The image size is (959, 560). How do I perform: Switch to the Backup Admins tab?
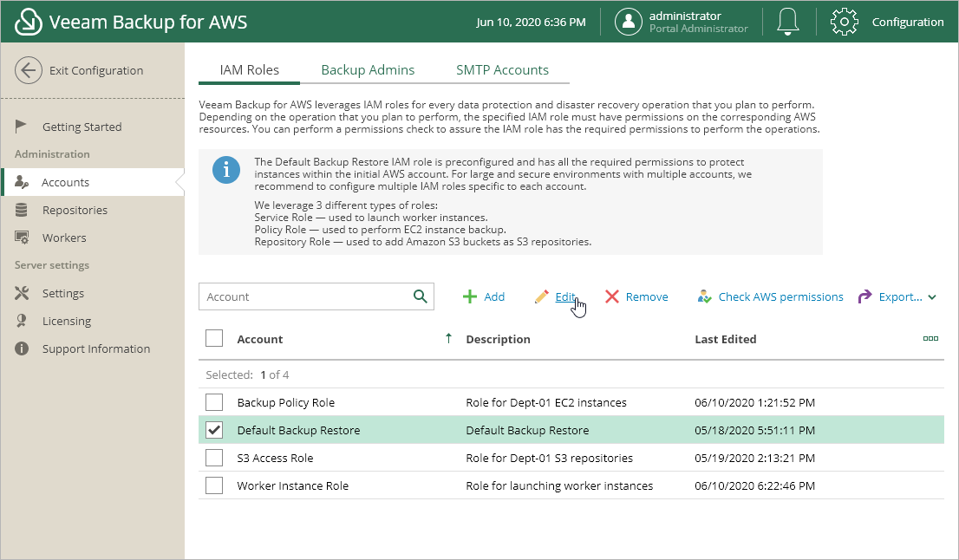(x=369, y=70)
